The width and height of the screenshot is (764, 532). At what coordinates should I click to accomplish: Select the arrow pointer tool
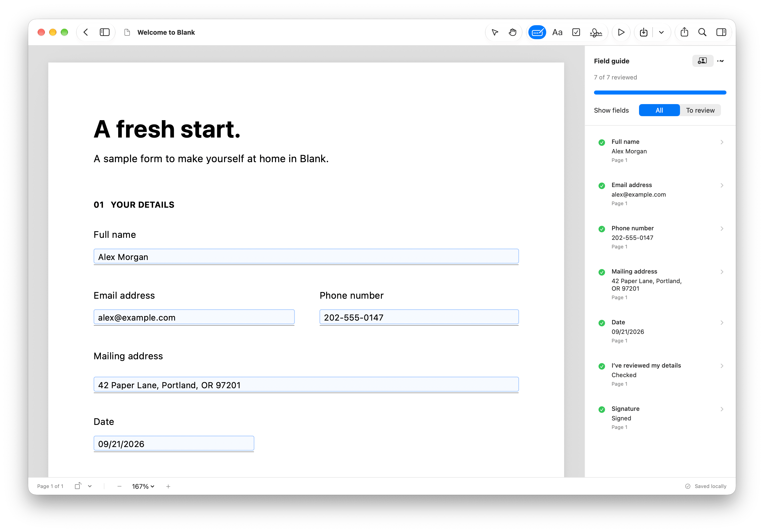(x=495, y=32)
